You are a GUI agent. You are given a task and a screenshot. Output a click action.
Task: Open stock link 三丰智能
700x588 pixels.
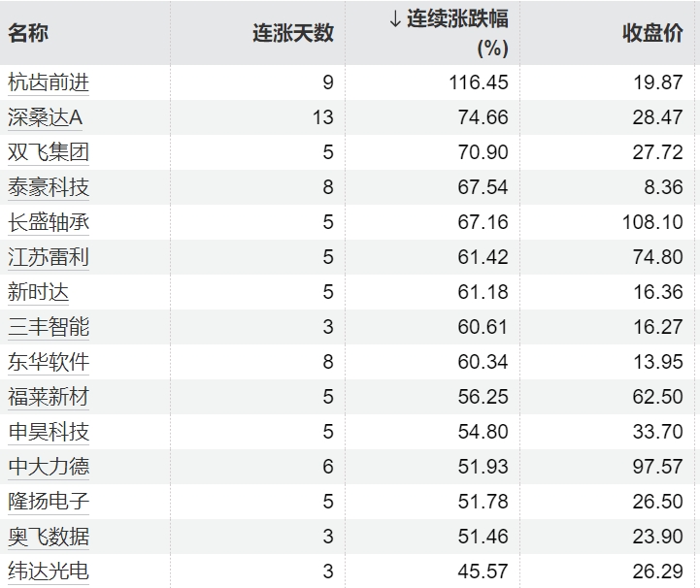click(x=49, y=327)
